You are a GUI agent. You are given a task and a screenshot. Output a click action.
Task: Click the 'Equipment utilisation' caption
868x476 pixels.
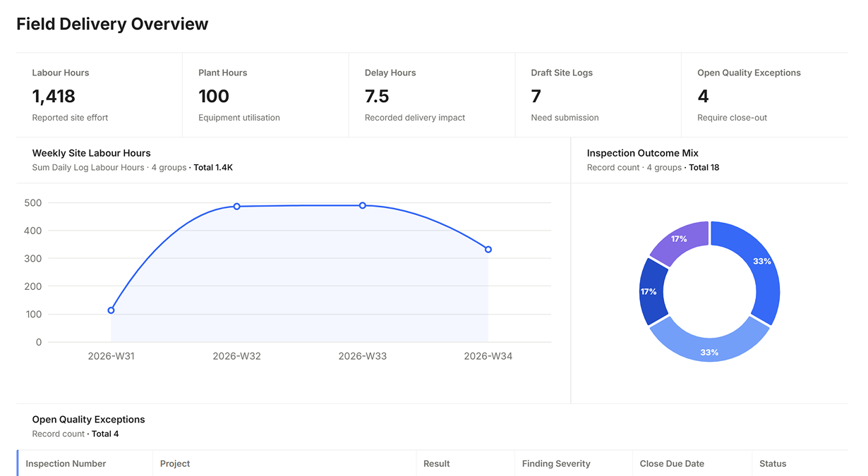pos(239,118)
